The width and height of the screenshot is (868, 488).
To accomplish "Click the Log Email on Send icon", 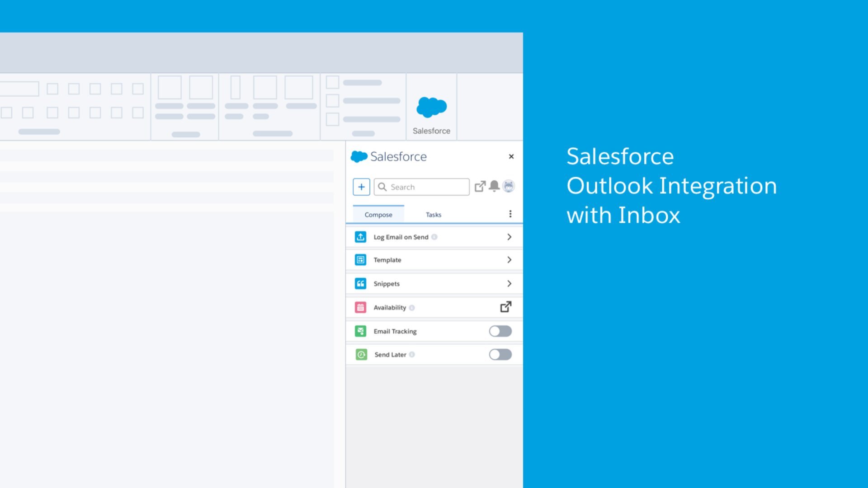I will coord(360,237).
